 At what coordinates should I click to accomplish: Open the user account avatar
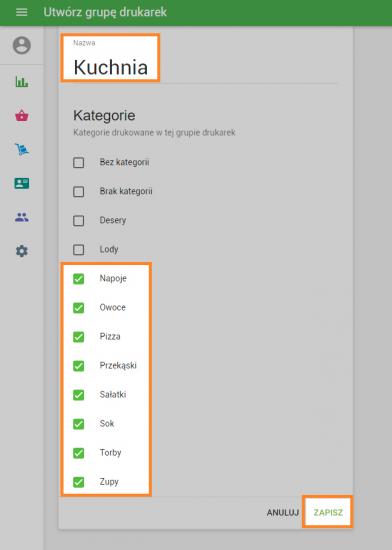click(22, 45)
